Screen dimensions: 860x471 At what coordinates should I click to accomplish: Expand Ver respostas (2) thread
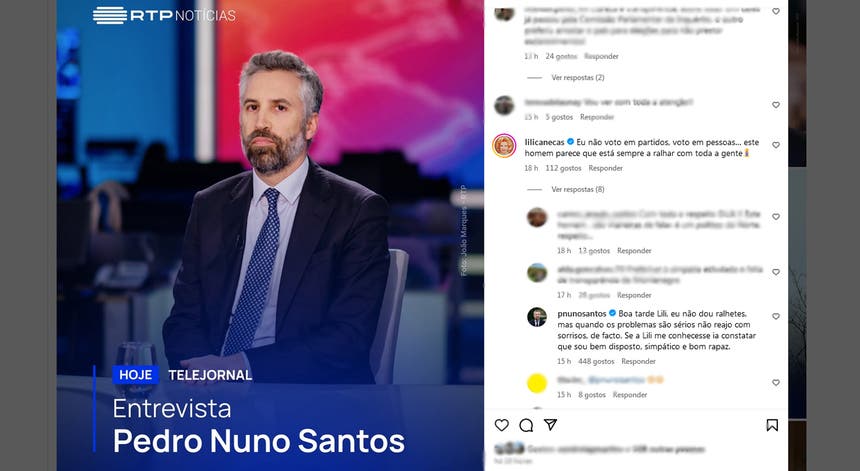[578, 77]
